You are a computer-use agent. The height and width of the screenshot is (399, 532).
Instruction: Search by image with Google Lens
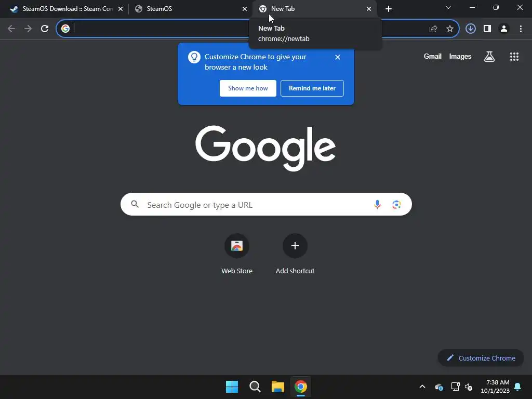[x=396, y=205]
